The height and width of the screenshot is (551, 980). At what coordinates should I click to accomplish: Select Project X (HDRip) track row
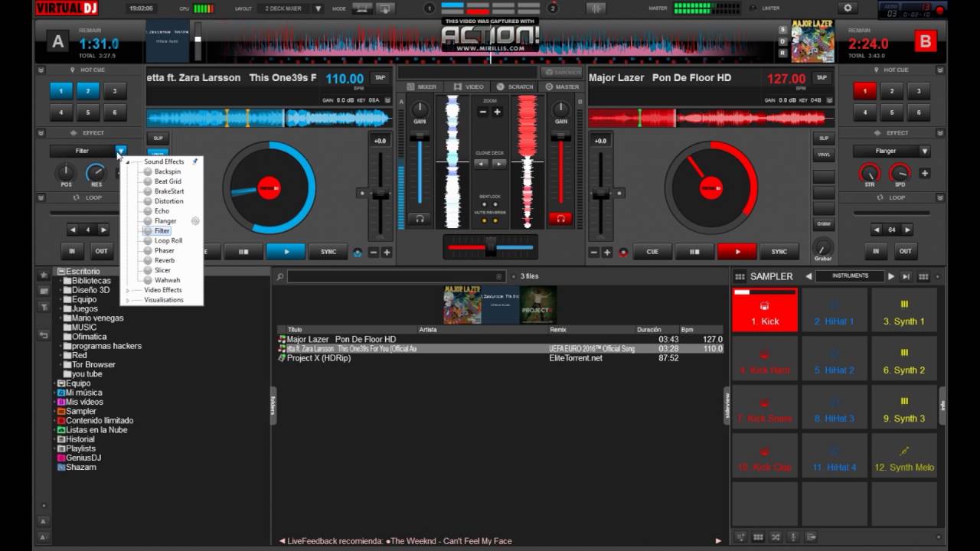coord(500,358)
